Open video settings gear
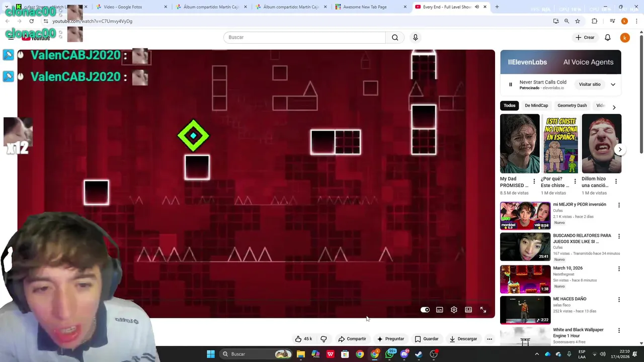Screen dimensions: 644x362 [x=454, y=310]
